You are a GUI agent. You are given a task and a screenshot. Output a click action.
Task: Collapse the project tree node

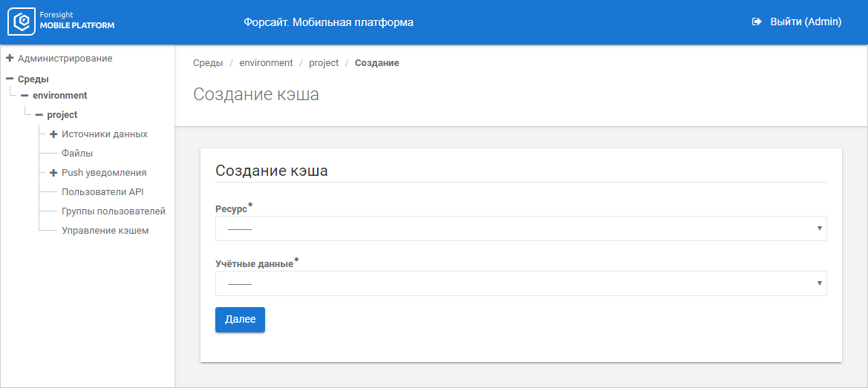tap(39, 115)
